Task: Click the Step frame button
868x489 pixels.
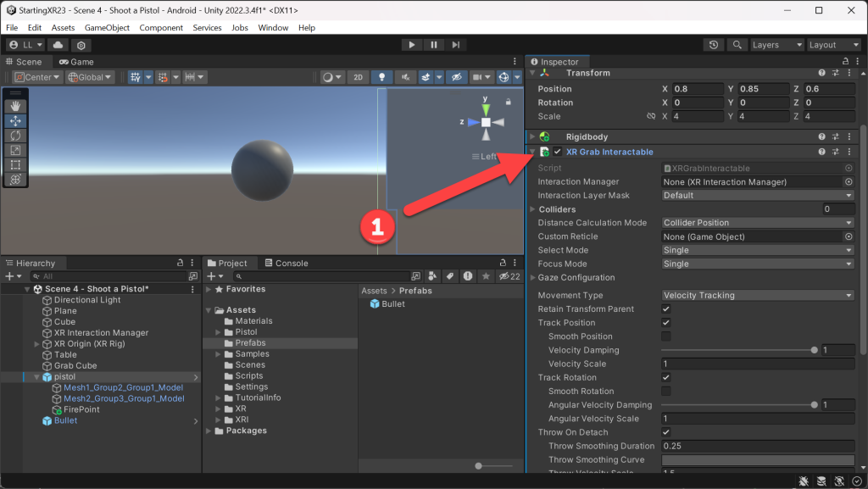Action: pyautogui.click(x=455, y=45)
